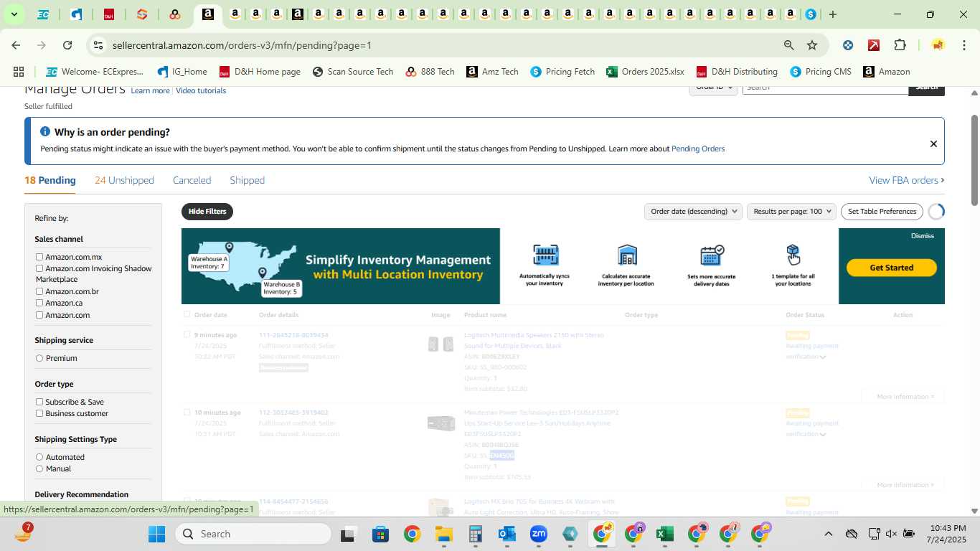This screenshot has height=551, width=980.
Task: Click info icon beside Why is an order pending
Action: pyautogui.click(x=45, y=132)
